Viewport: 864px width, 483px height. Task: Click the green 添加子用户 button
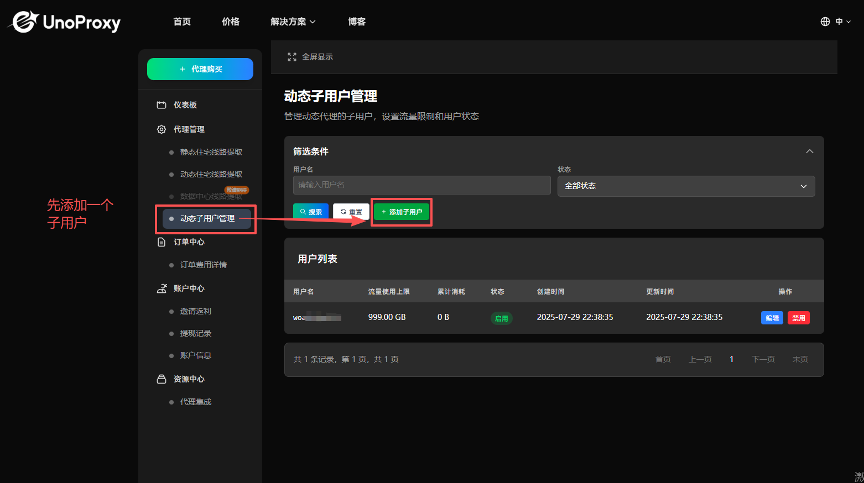point(402,212)
